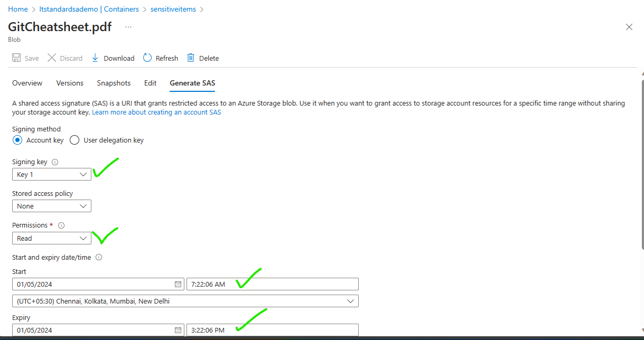Open ltstandardsademo Containers breadcrumb link
The height and width of the screenshot is (340, 644).
[x=89, y=9]
